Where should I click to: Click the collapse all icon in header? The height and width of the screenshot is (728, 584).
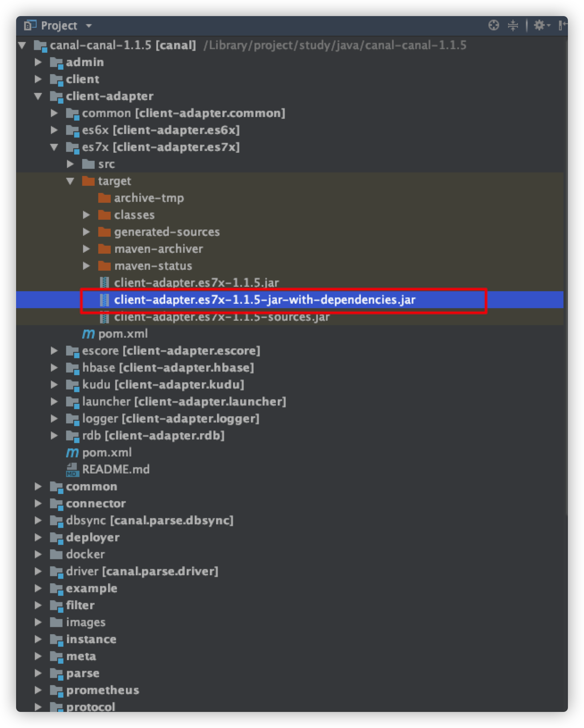coord(513,25)
